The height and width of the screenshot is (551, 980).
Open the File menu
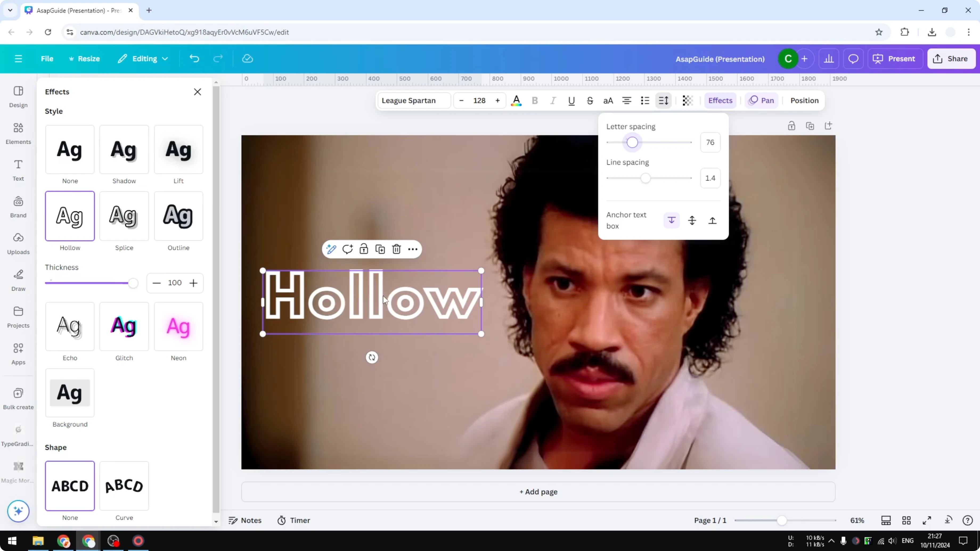click(47, 59)
